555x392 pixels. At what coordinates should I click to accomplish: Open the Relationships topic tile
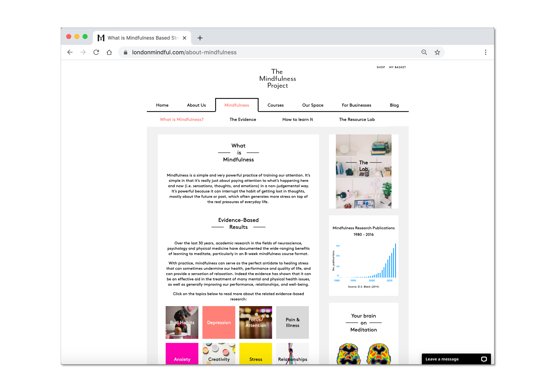click(293, 354)
